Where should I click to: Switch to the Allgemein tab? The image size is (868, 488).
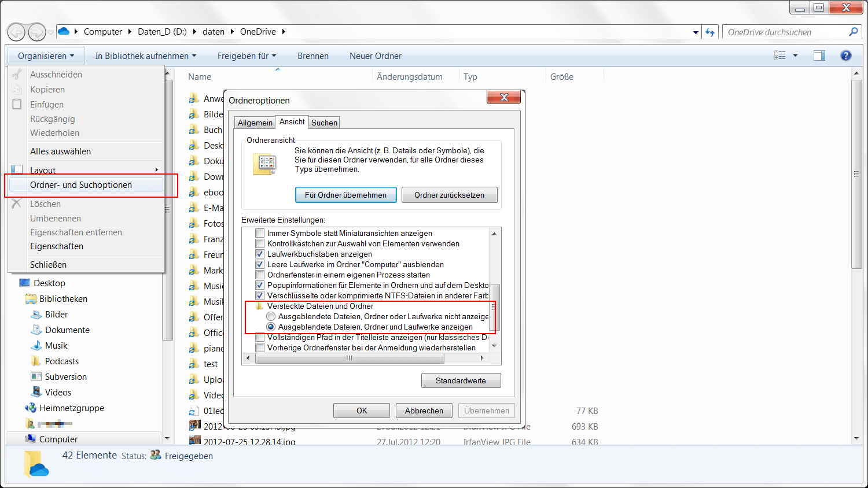click(x=255, y=123)
